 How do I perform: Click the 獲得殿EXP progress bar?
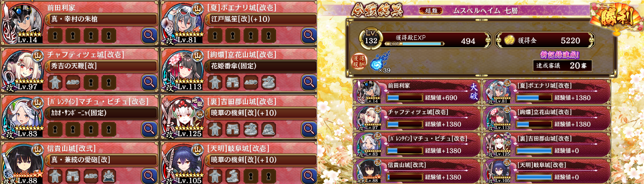(x=414, y=44)
